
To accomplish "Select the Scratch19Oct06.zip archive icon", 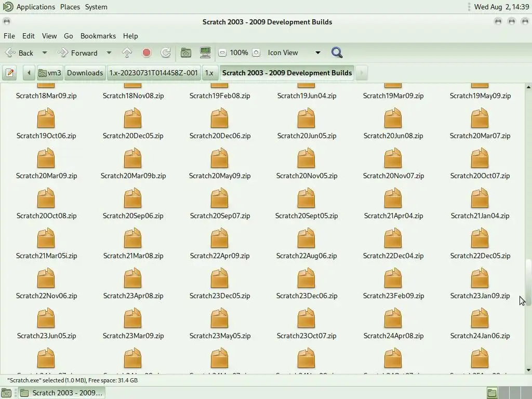I will pyautogui.click(x=46, y=118).
